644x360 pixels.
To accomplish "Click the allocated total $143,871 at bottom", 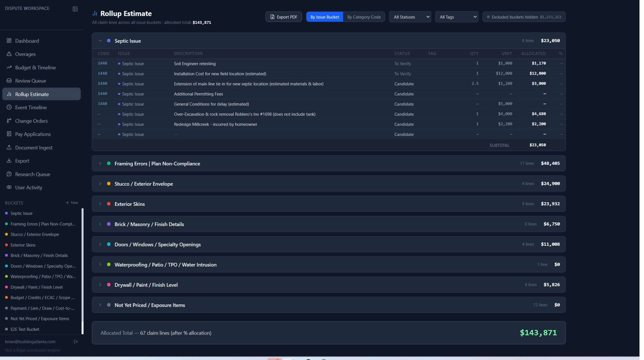I will 538,333.
